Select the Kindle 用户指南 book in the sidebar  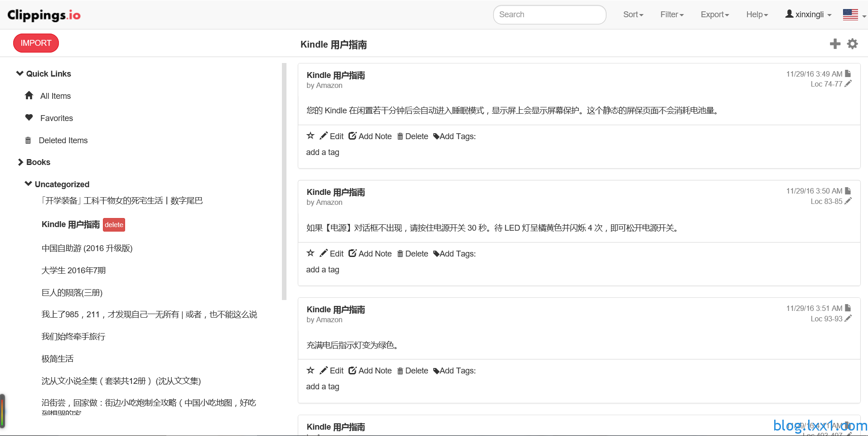(71, 224)
